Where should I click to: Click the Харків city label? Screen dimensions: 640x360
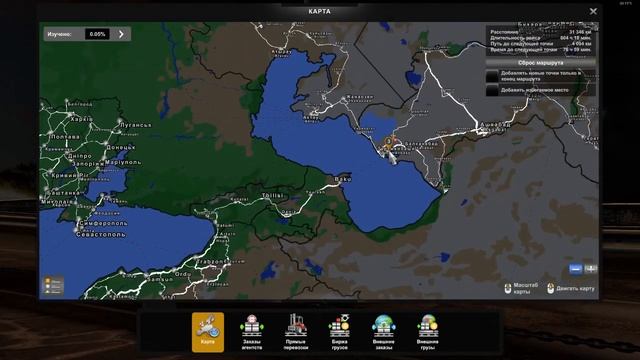click(82, 119)
